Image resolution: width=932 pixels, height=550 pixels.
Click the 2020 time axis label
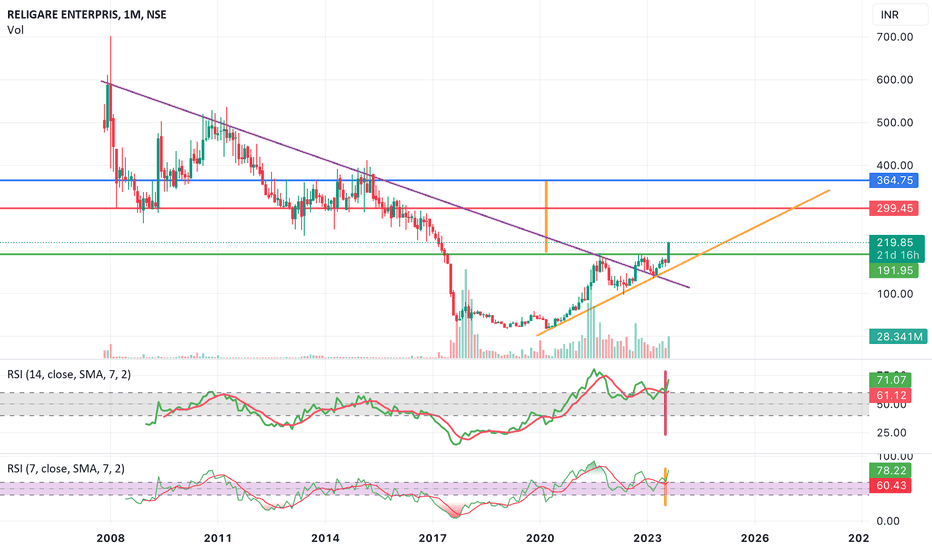pyautogui.click(x=540, y=538)
